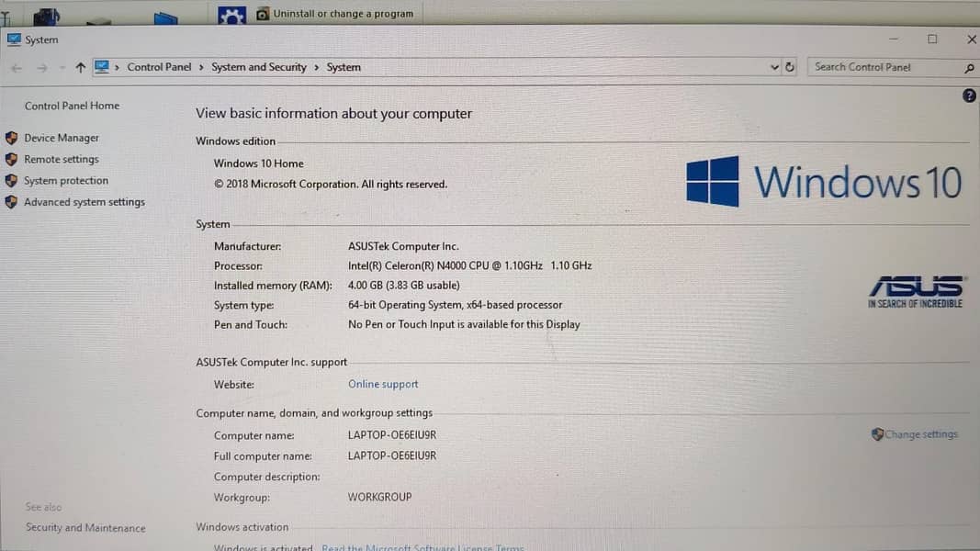Screen dimensions: 980x551
Task: Minimize the System window
Action: pyautogui.click(x=893, y=39)
